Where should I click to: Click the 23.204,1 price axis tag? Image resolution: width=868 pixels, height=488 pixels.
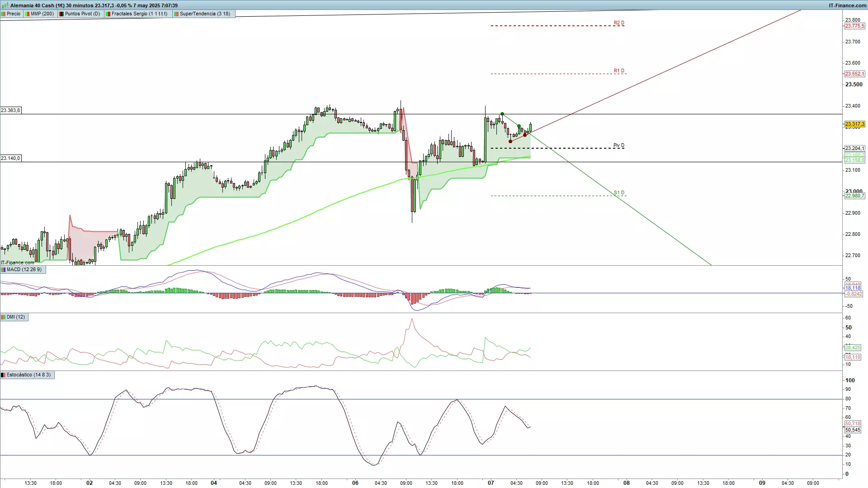point(854,148)
